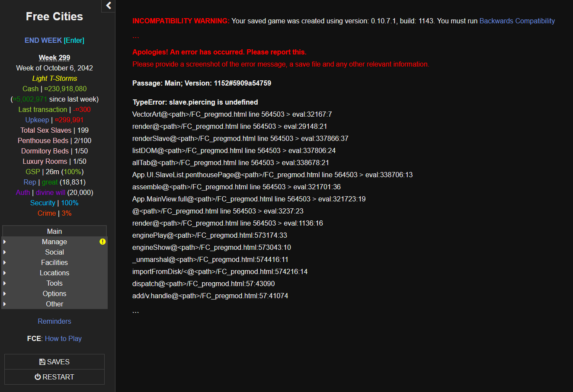Click the Security stat link
This screenshot has height=392, width=573.
pos(42,203)
